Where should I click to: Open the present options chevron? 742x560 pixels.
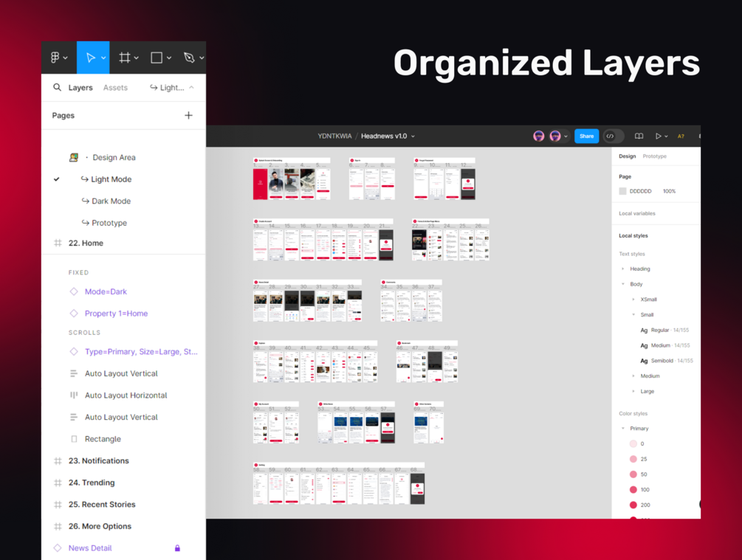[666, 136]
